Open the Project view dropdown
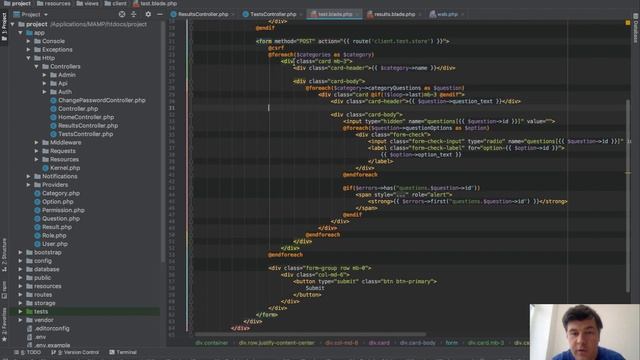640x360 pixels. pos(31,14)
